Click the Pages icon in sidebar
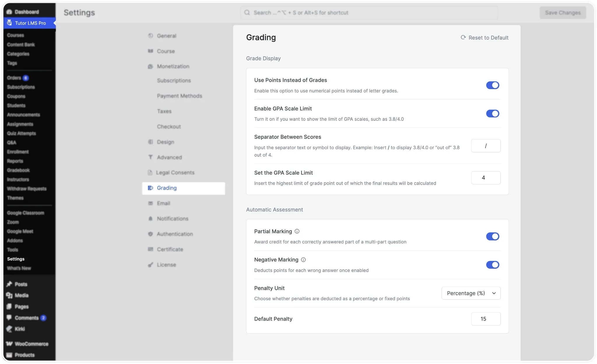Image resolution: width=597 pixels, height=364 pixels. [9, 306]
